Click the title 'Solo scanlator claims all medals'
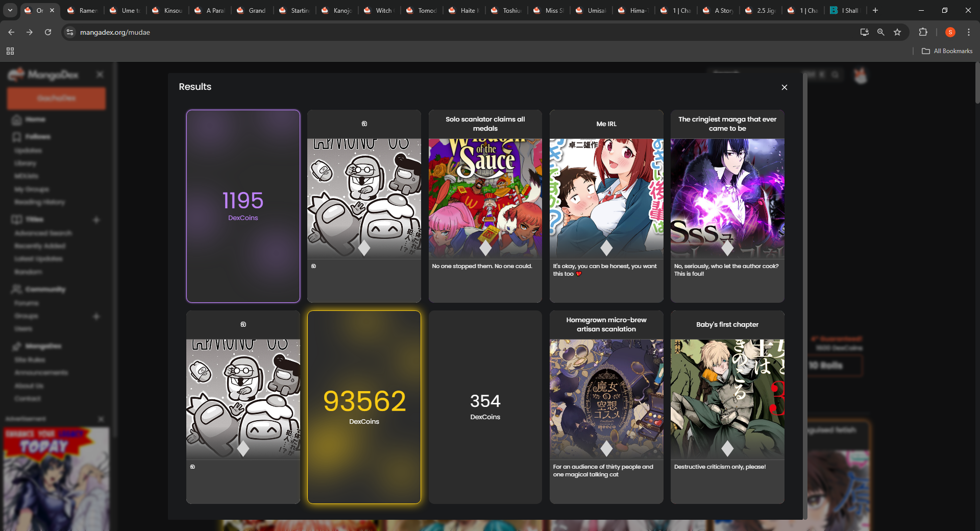Viewport: 980px width, 531px height. pyautogui.click(x=485, y=124)
